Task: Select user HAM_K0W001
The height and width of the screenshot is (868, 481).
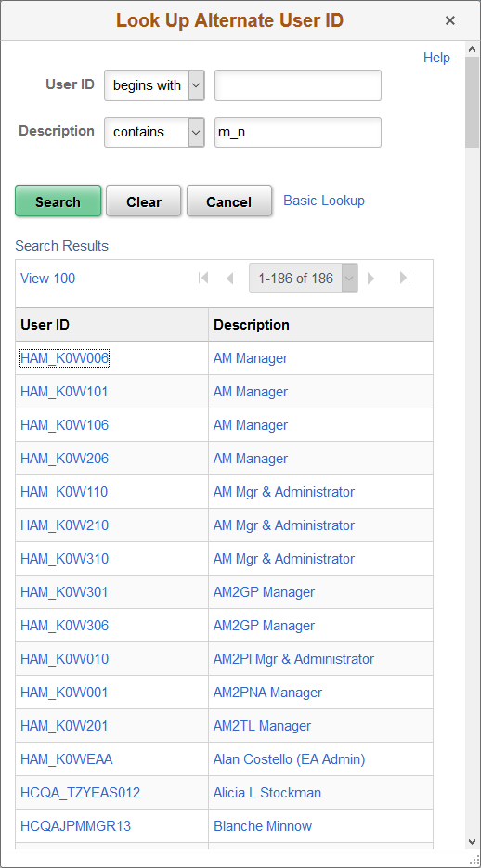Action: (x=64, y=692)
